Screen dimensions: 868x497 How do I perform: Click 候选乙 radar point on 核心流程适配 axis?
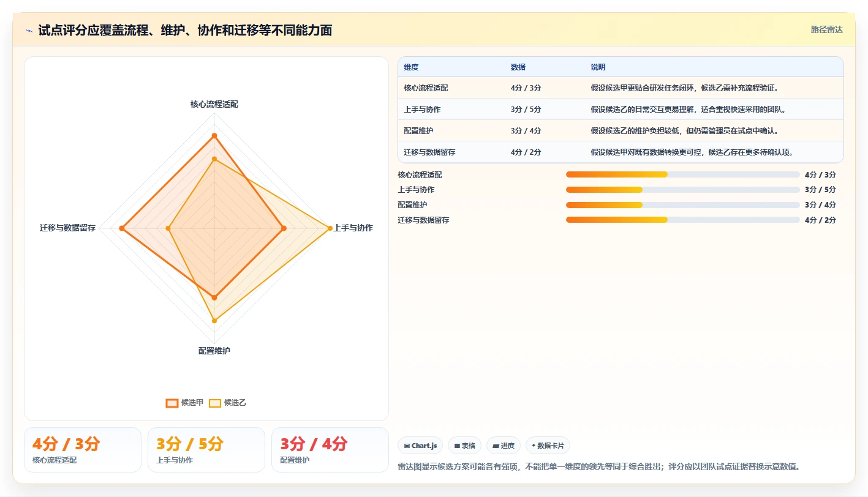[214, 159]
